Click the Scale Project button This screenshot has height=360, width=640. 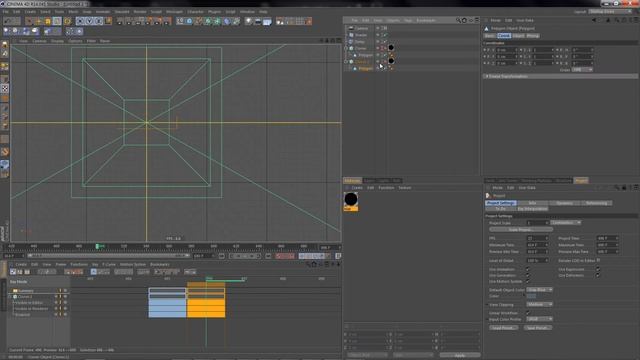coord(520,230)
